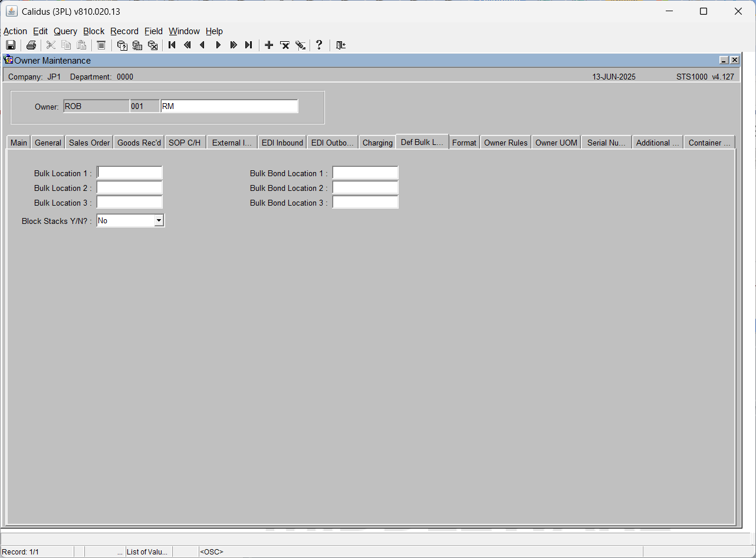Close the Owner Maintenance inner window
The height and width of the screenshot is (558, 756).
734,60
